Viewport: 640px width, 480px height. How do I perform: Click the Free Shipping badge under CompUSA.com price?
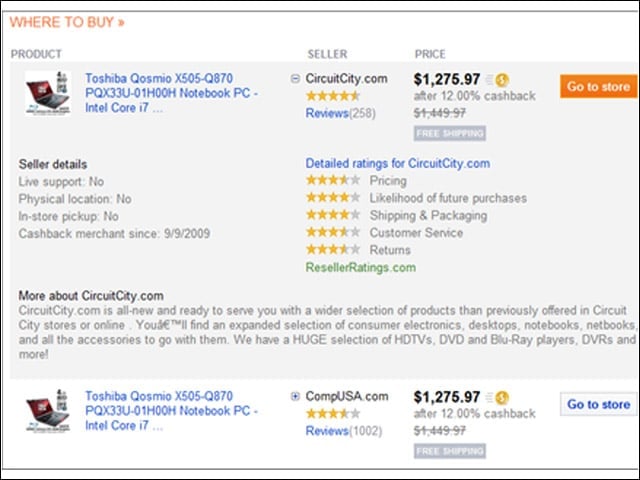450,451
